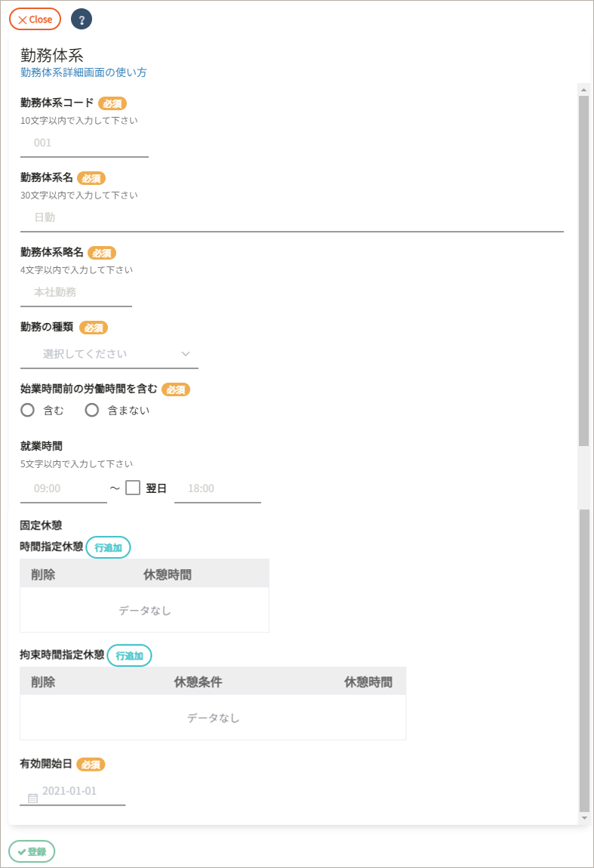Click the 勤務体系略名 input field
The height and width of the screenshot is (868, 594).
76,292
